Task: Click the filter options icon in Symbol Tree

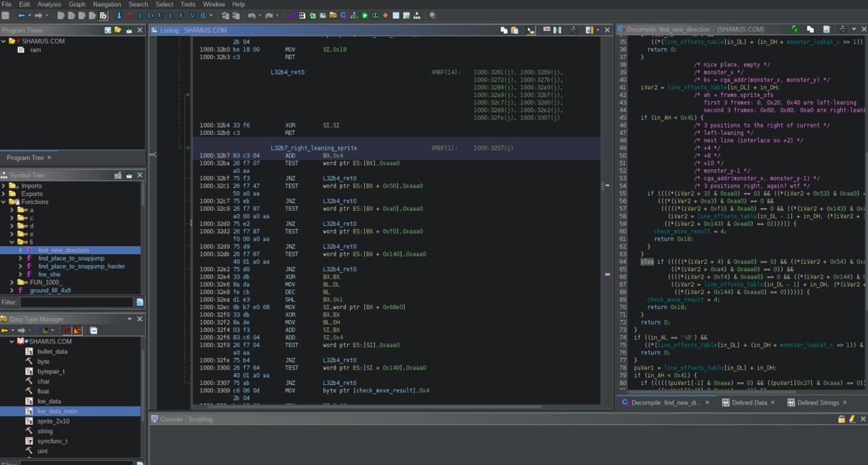Action: 140,302
